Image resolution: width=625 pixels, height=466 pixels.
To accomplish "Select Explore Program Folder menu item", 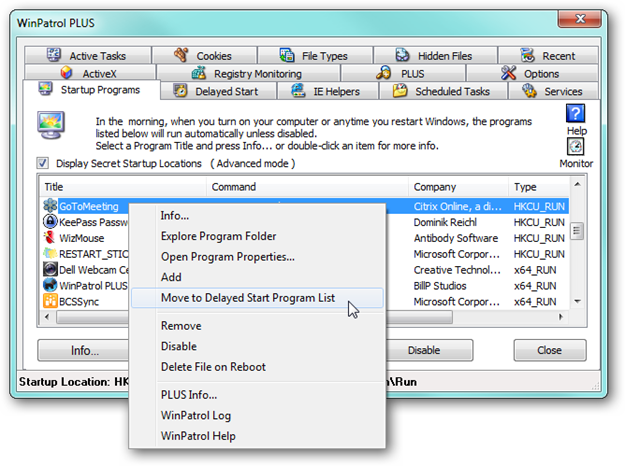I will (x=257, y=236).
